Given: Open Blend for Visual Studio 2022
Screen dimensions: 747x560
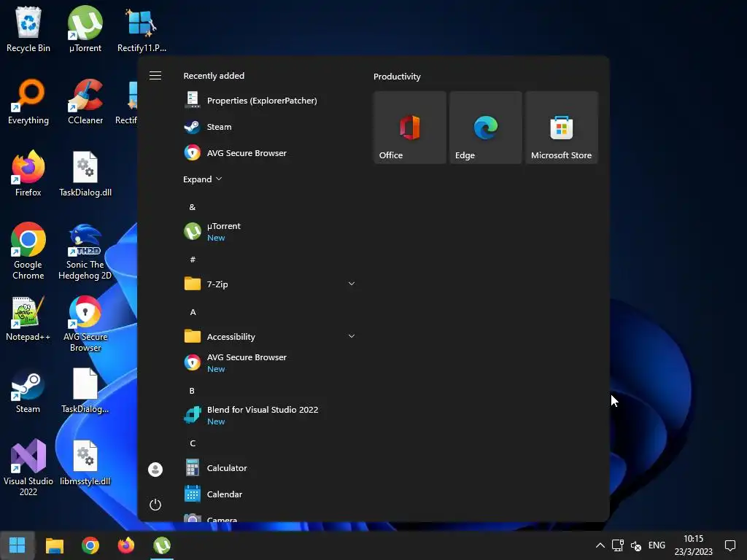Looking at the screenshot, I should tap(270, 415).
